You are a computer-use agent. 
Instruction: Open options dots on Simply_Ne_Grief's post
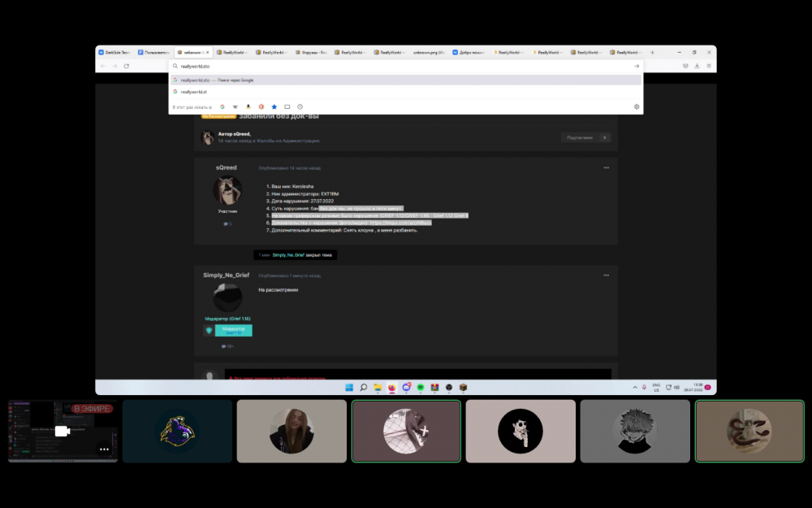click(606, 276)
